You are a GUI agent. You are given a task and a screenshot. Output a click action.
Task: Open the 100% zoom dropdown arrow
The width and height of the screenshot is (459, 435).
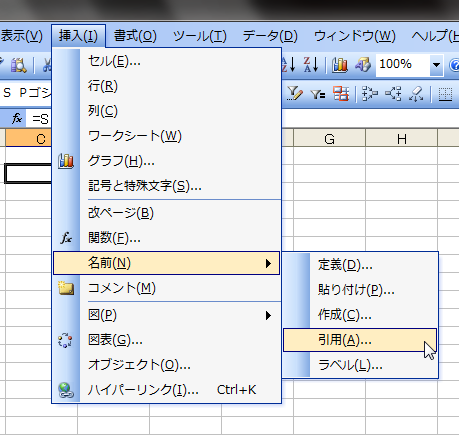point(436,65)
